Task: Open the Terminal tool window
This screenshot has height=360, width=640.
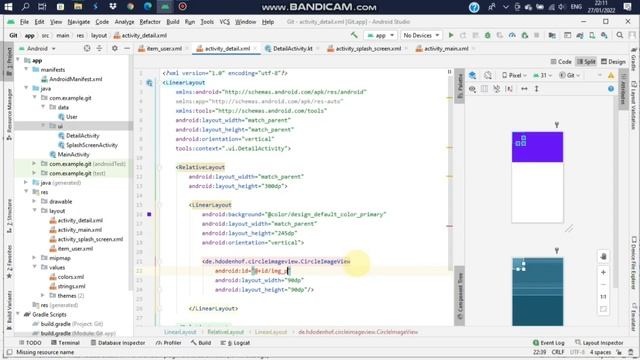Action: (x=65, y=343)
